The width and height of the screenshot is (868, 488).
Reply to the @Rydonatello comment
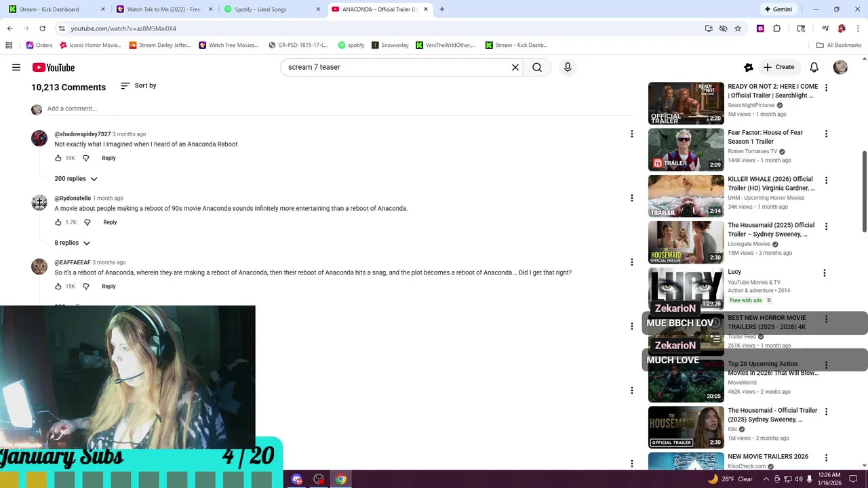(x=110, y=222)
